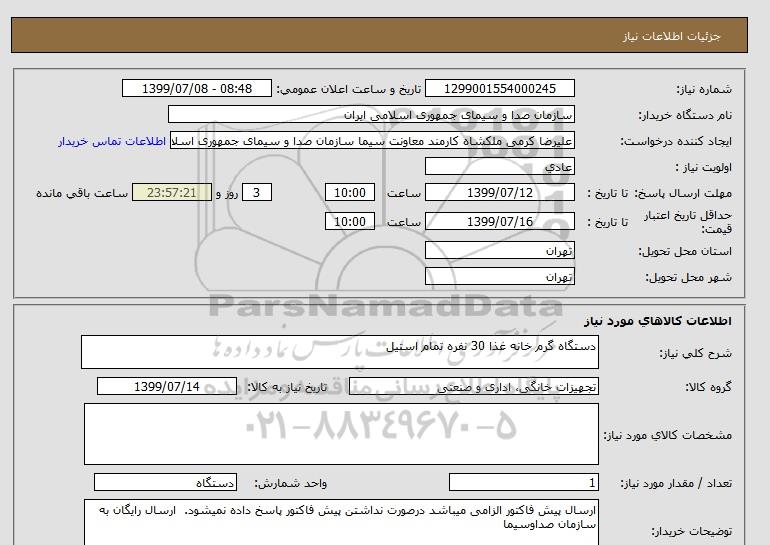Click the ساعت باقی مانده text
The image size is (770, 545).
[82, 193]
